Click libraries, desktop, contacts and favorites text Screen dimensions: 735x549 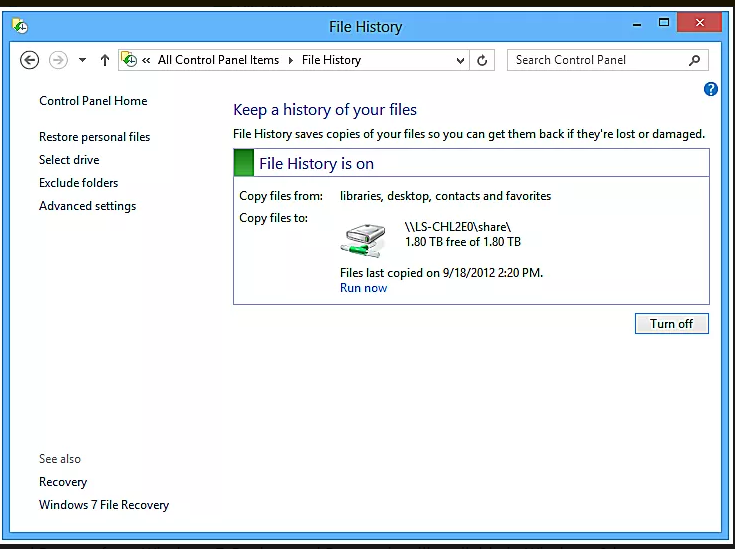click(445, 196)
